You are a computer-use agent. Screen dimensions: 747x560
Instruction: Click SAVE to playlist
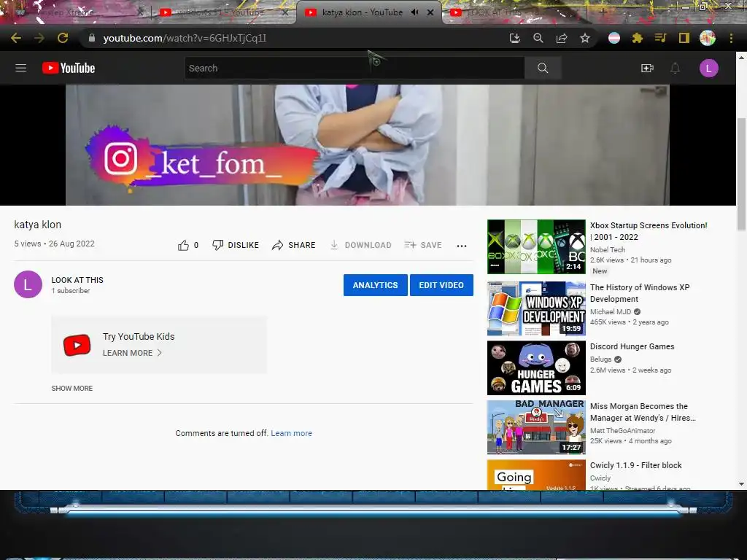coord(423,245)
